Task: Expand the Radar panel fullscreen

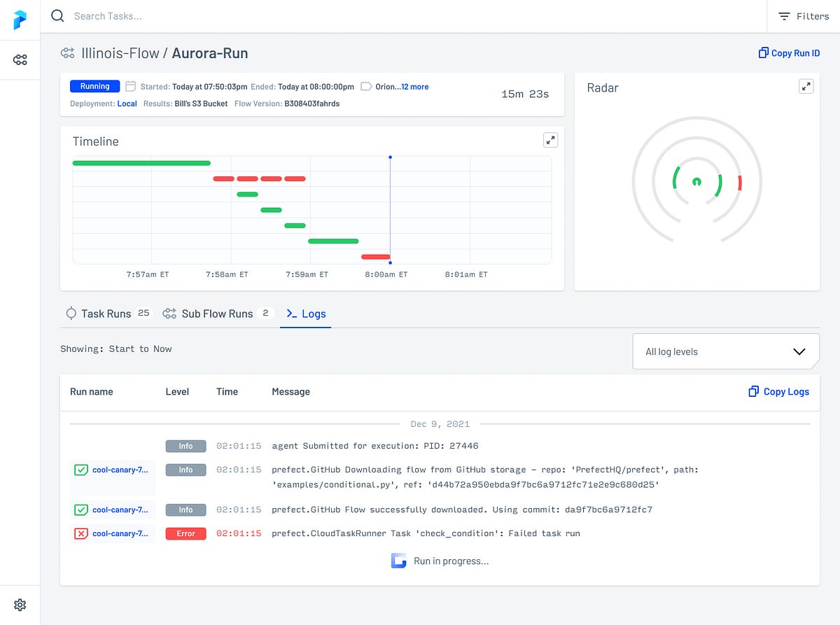Action: 806,86
